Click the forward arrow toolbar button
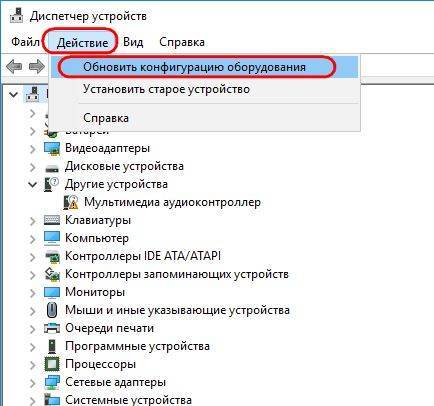The width and height of the screenshot is (434, 406). pyautogui.click(x=37, y=66)
